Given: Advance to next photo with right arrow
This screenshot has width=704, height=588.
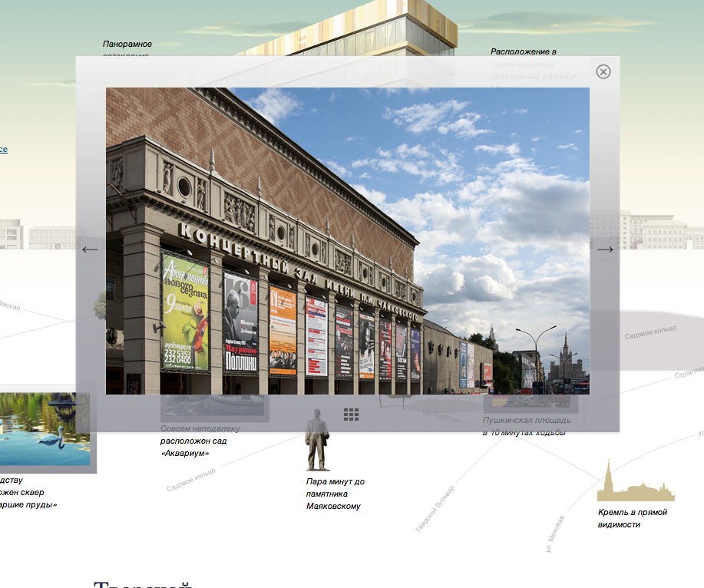Looking at the screenshot, I should pyautogui.click(x=605, y=249).
